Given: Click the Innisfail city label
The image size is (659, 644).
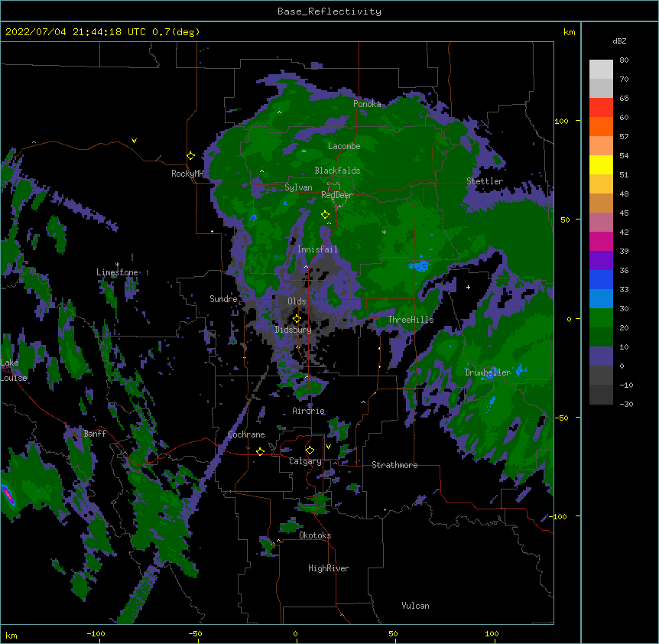Looking at the screenshot, I should 317,249.
